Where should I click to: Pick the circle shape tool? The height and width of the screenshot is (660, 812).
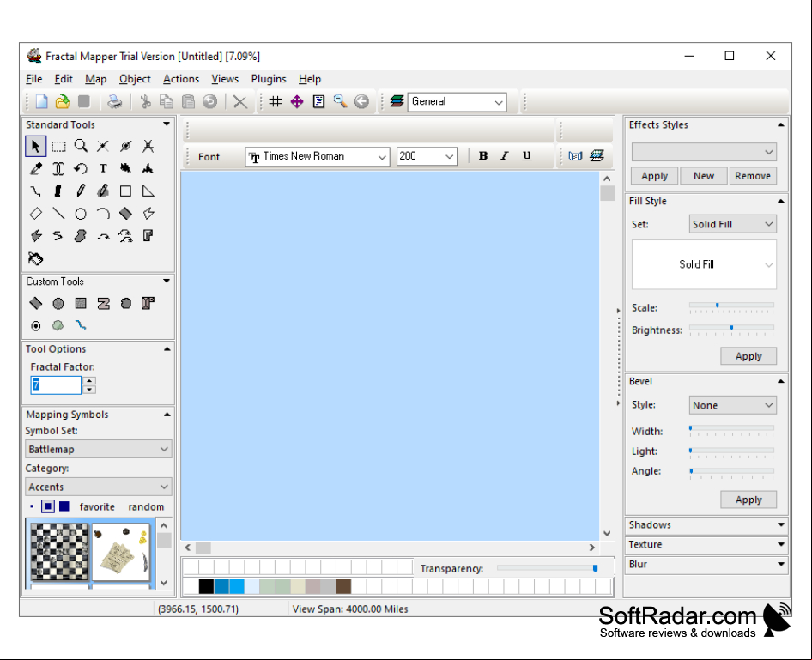point(81,213)
